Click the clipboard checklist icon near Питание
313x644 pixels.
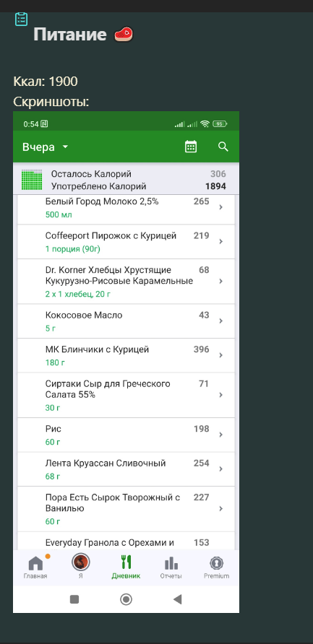[22, 19]
